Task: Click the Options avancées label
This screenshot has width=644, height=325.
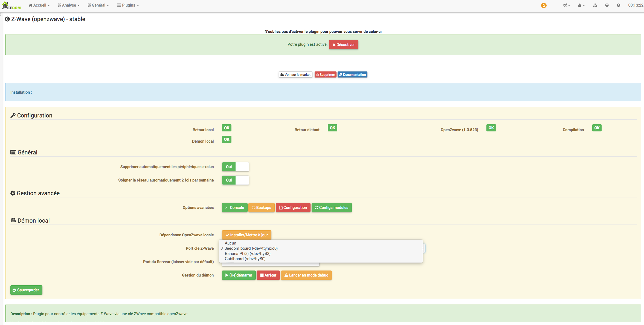Action: (198, 208)
